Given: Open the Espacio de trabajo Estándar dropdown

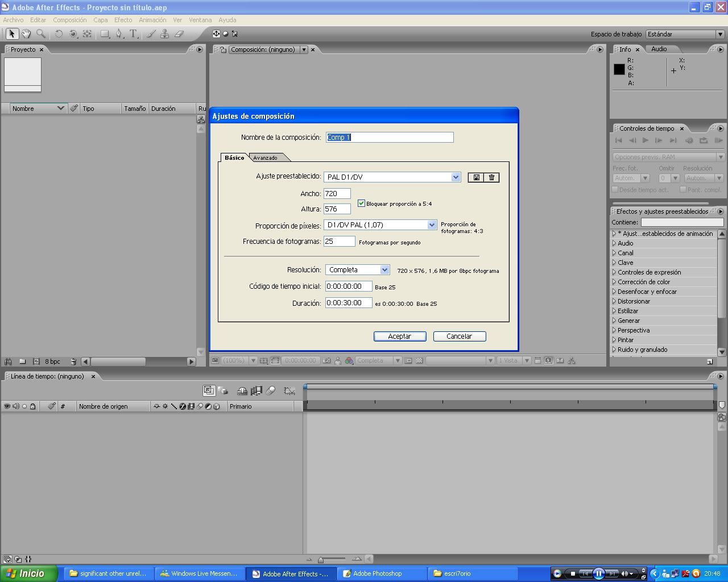Looking at the screenshot, I should click(x=685, y=34).
